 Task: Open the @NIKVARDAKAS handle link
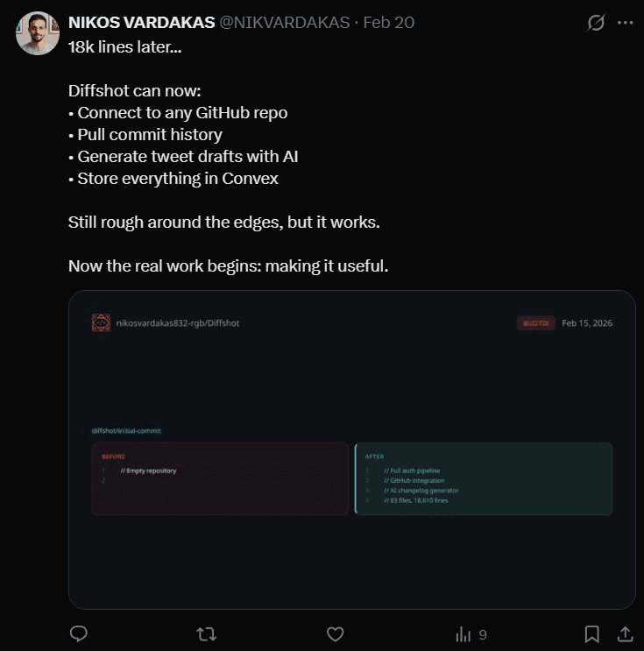tap(285, 23)
